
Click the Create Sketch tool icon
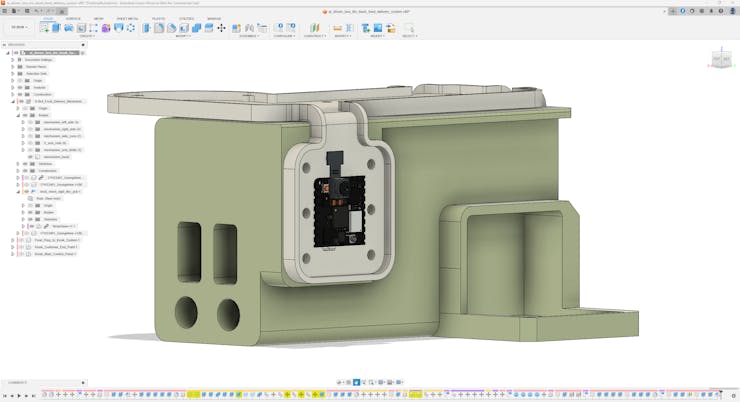pyautogui.click(x=44, y=28)
